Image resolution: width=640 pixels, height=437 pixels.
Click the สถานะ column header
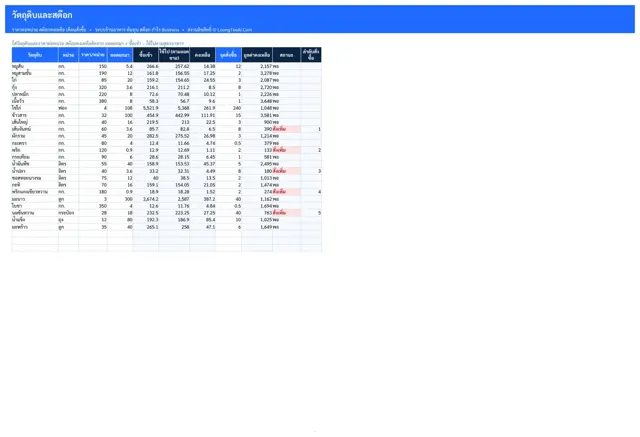tap(287, 55)
